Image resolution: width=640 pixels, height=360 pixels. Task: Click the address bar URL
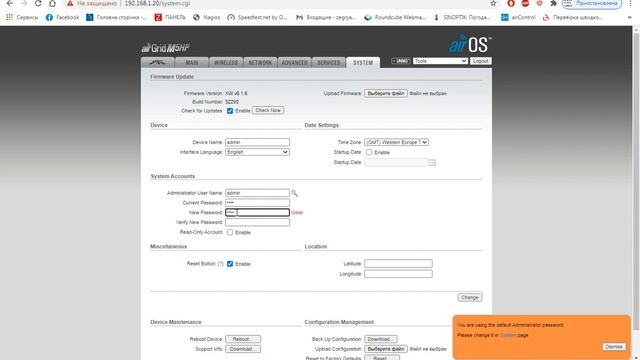coord(157,3)
